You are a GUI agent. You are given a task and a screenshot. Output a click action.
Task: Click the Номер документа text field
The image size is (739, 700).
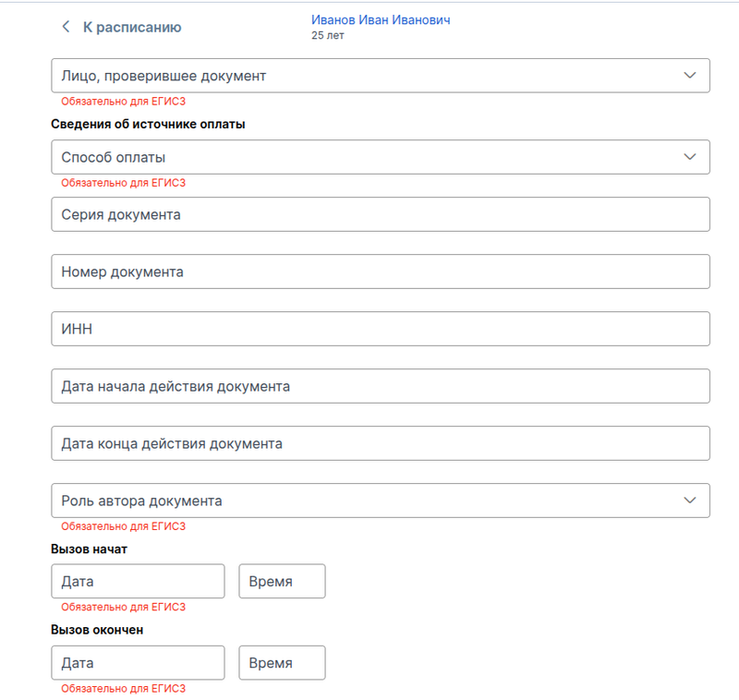coord(381,272)
